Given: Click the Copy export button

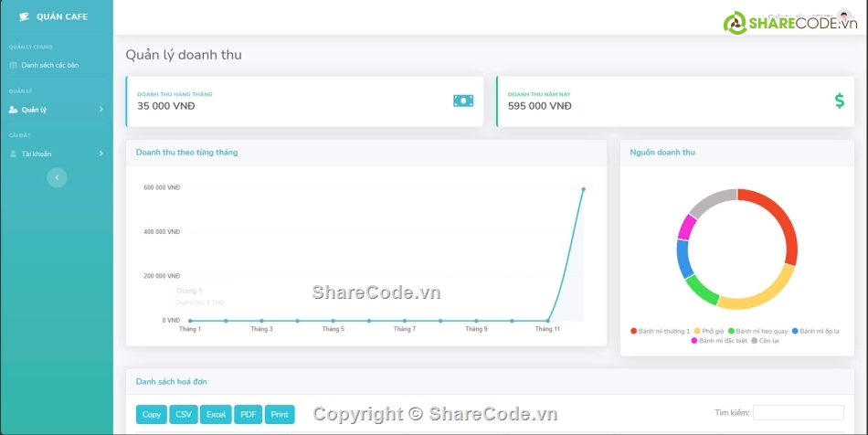Looking at the screenshot, I should [152, 415].
